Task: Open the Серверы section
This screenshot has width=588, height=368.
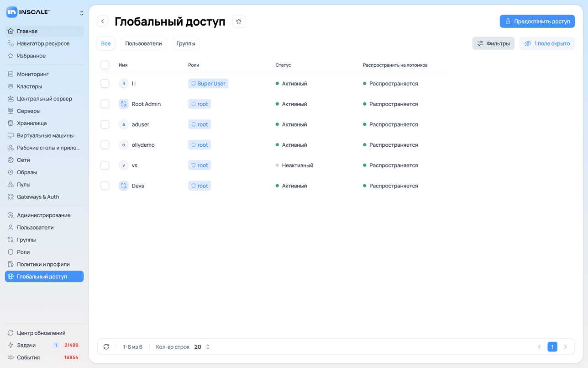Action: click(x=44, y=111)
